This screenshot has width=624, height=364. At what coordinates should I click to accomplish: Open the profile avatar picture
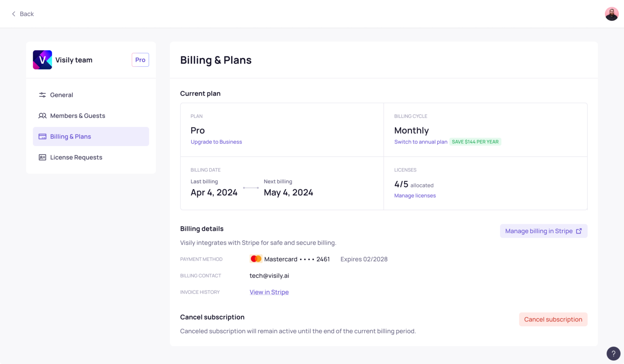pos(611,13)
